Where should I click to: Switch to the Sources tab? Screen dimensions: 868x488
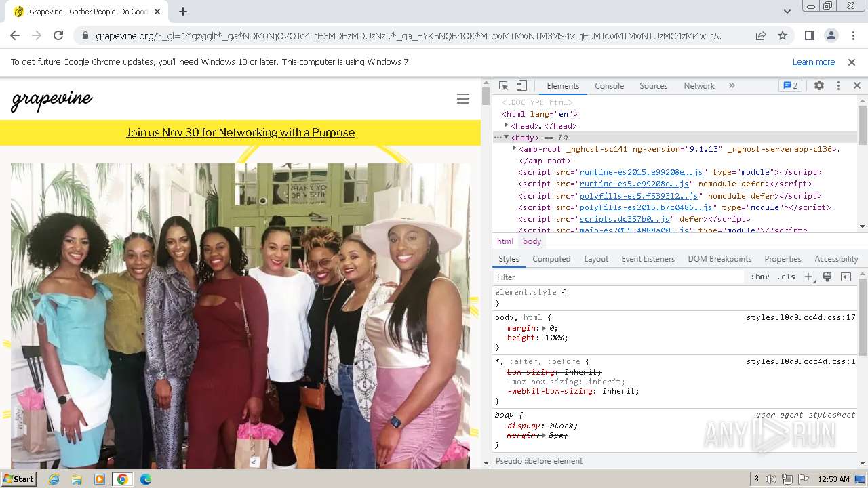[654, 86]
